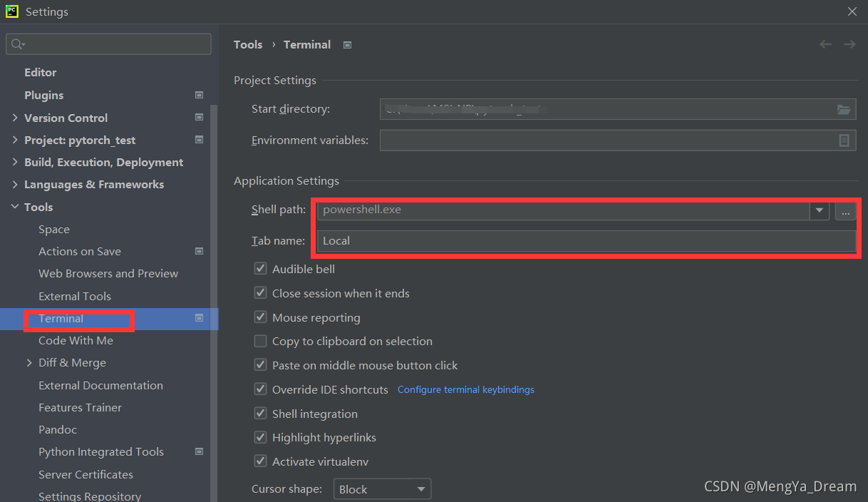Open the Shell path dropdown
868x502 pixels.
pos(820,210)
